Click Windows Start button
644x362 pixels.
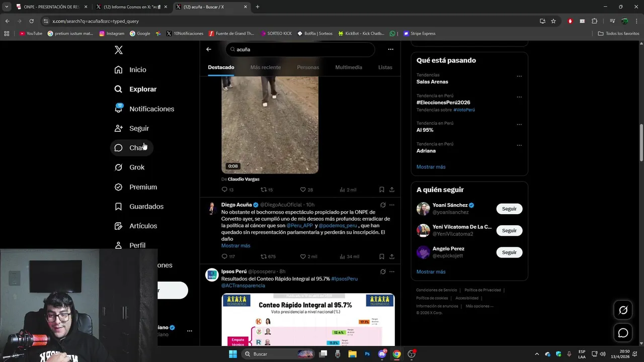pos(232,354)
